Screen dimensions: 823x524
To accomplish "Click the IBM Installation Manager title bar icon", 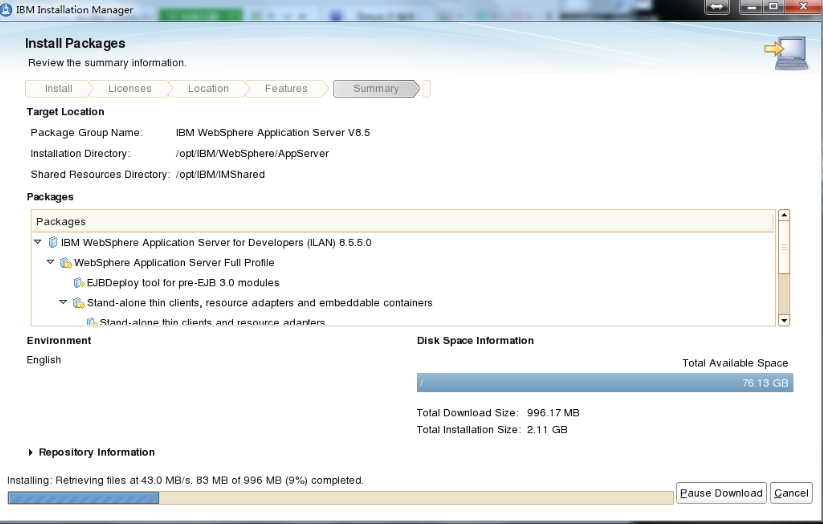I will [x=6, y=10].
